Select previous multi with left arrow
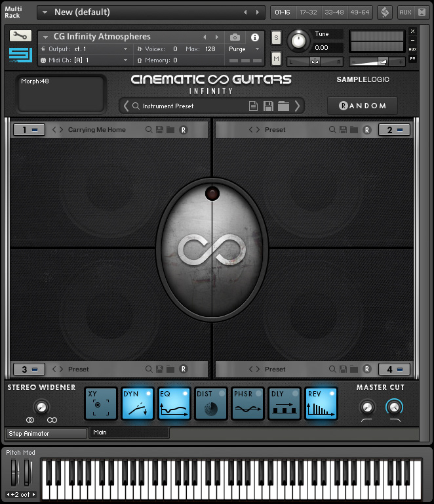Viewport: 434px width, 504px height. pyautogui.click(x=245, y=12)
